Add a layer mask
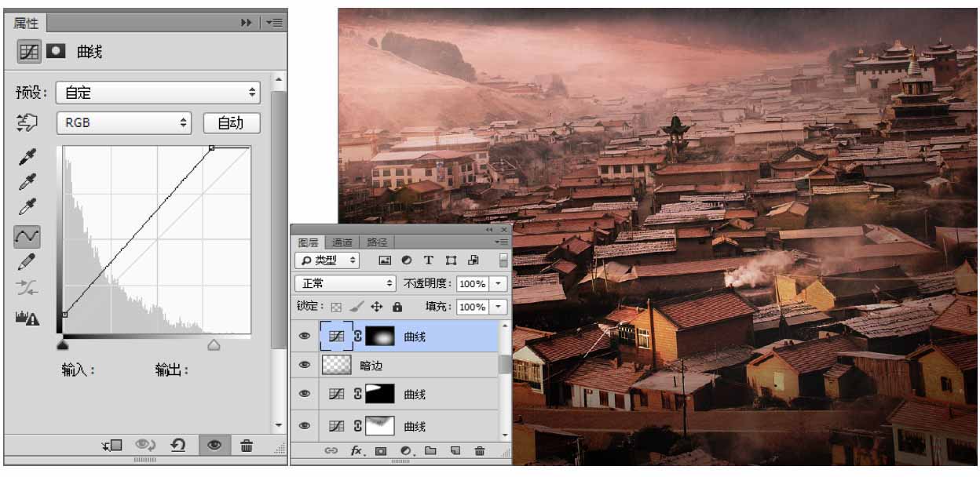The height and width of the screenshot is (477, 980). pos(381,451)
